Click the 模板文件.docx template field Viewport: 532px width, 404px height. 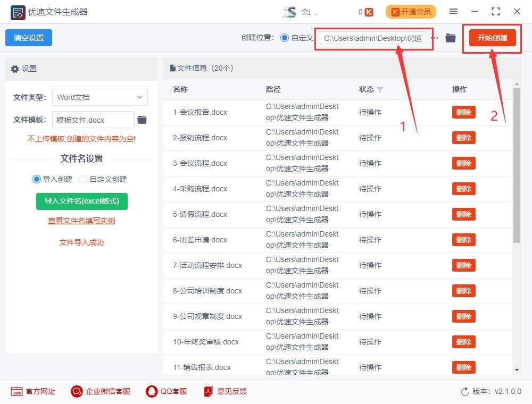93,120
